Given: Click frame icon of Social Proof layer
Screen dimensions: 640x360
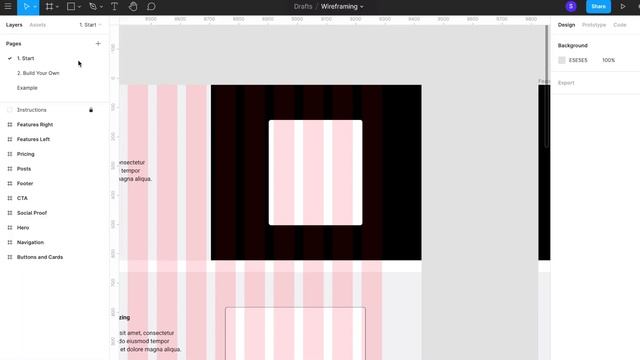Looking at the screenshot, I should click(x=10, y=213).
